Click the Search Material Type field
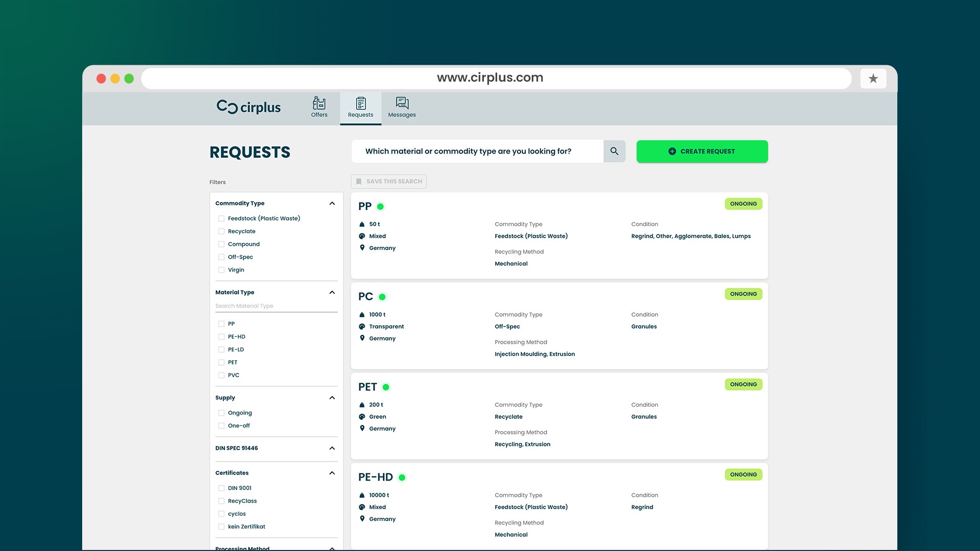Viewport: 980px width, 551px height. pyautogui.click(x=276, y=306)
